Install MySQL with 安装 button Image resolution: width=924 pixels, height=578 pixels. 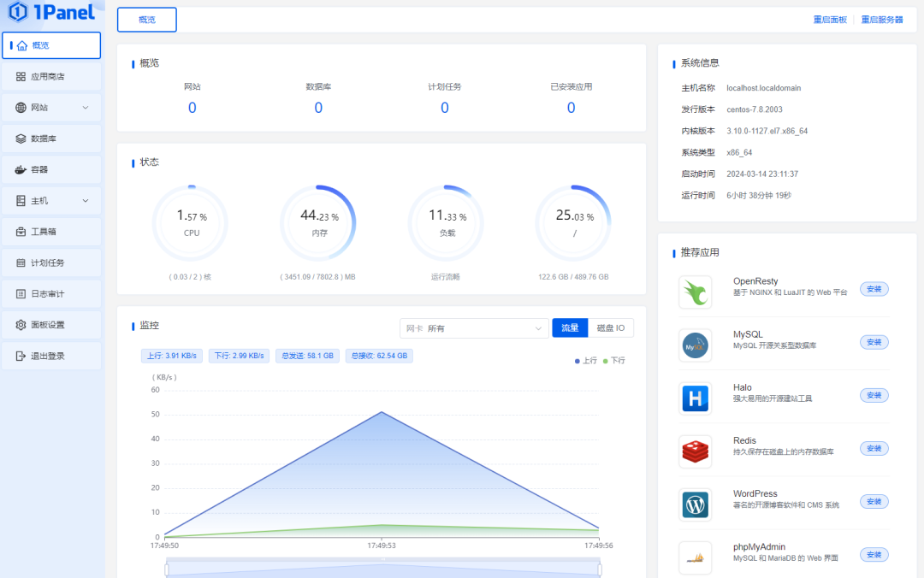pyautogui.click(x=874, y=342)
